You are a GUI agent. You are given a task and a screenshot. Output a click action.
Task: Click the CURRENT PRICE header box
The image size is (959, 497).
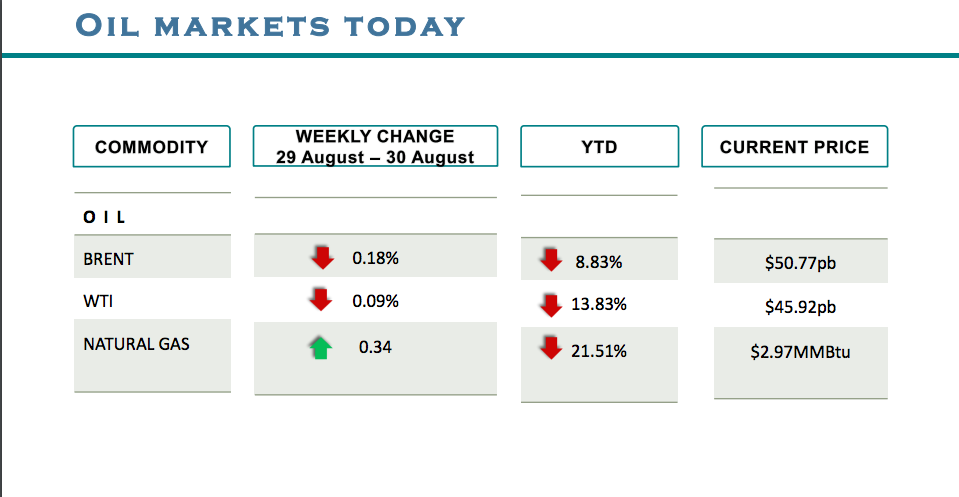click(x=794, y=147)
